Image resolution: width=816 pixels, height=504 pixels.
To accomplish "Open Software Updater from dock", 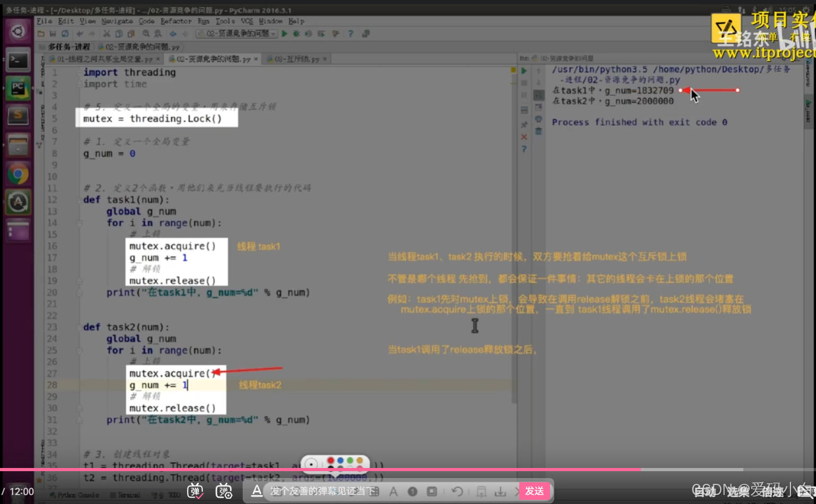I will [x=17, y=202].
